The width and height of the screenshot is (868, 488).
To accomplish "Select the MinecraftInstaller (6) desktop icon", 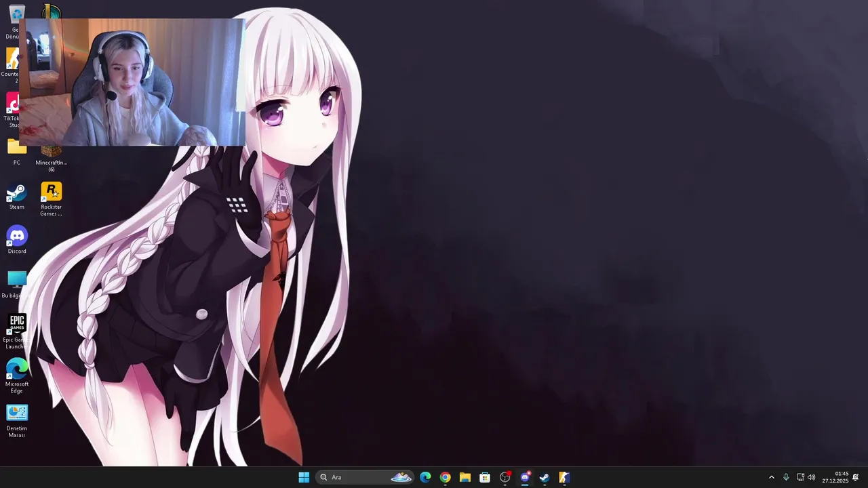I will point(52,159).
